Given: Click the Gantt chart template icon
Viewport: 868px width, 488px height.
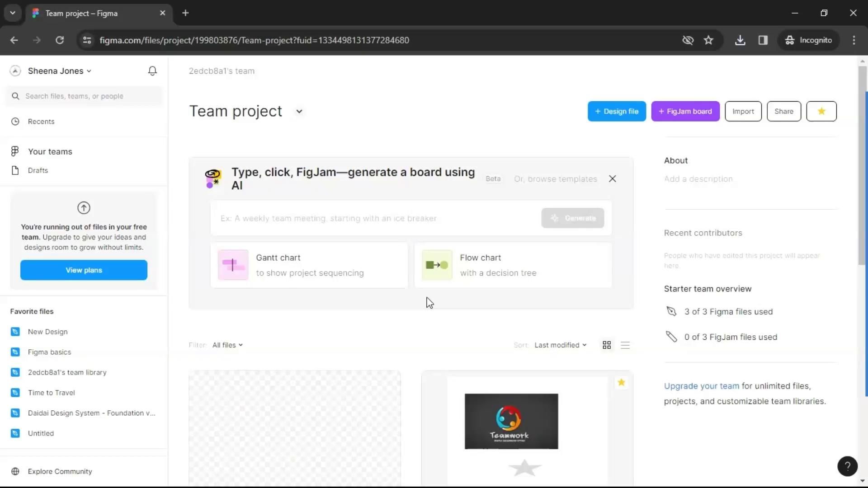Looking at the screenshot, I should click(233, 265).
